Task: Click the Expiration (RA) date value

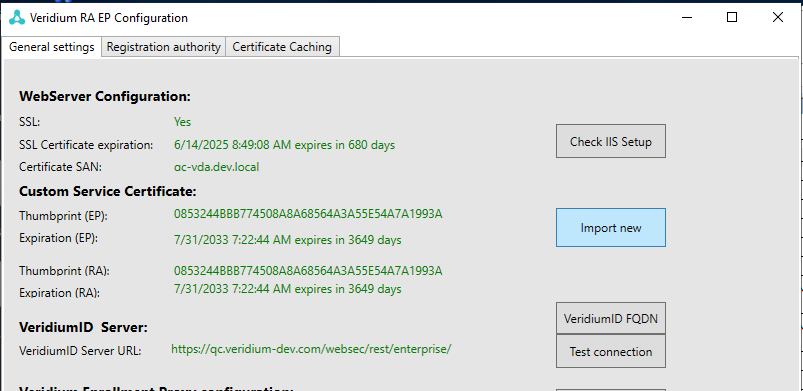Action: pyautogui.click(x=287, y=289)
